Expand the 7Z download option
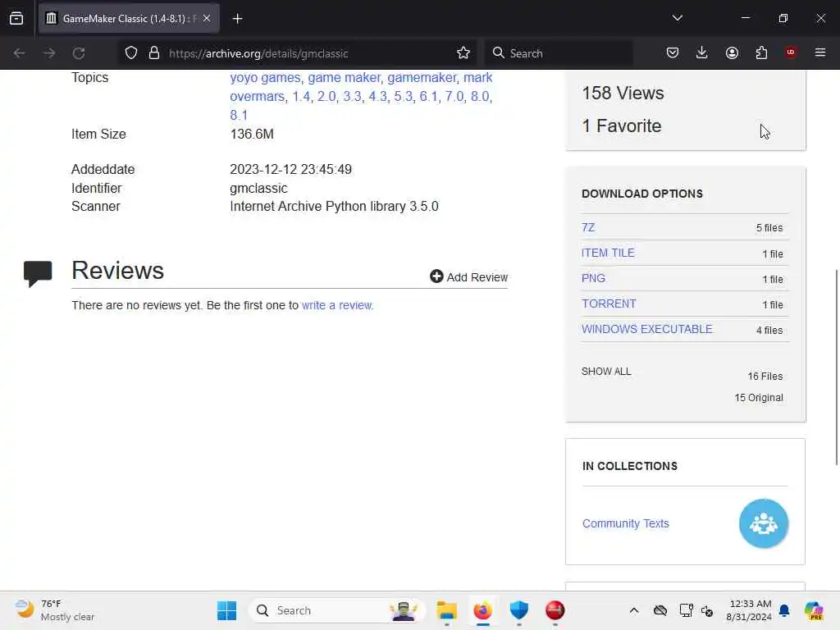Image resolution: width=840 pixels, height=630 pixels. [588, 227]
